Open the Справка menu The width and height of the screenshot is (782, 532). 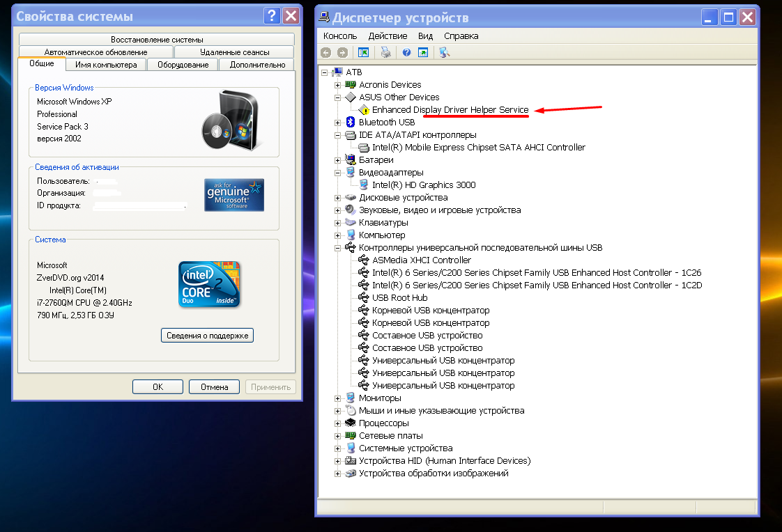pos(461,36)
